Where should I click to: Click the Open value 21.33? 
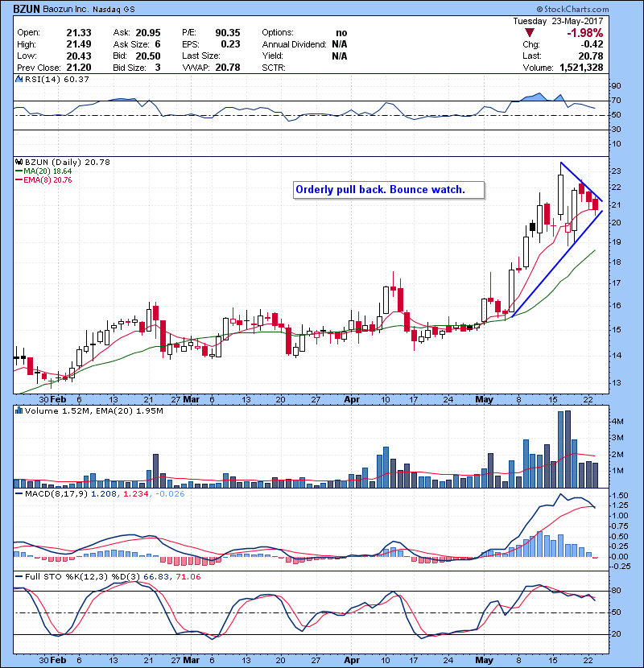[x=79, y=33]
